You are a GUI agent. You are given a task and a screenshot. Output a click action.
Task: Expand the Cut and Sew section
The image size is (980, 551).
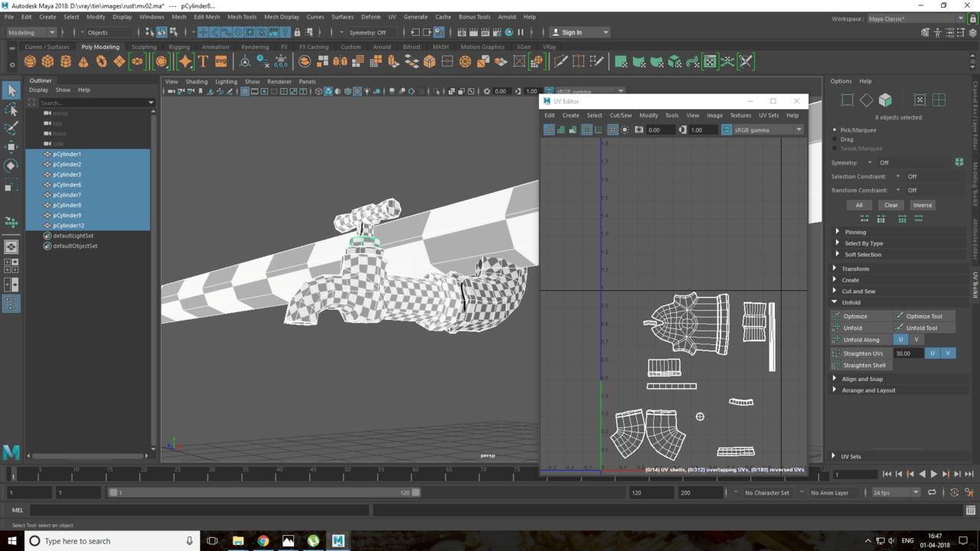[857, 291]
